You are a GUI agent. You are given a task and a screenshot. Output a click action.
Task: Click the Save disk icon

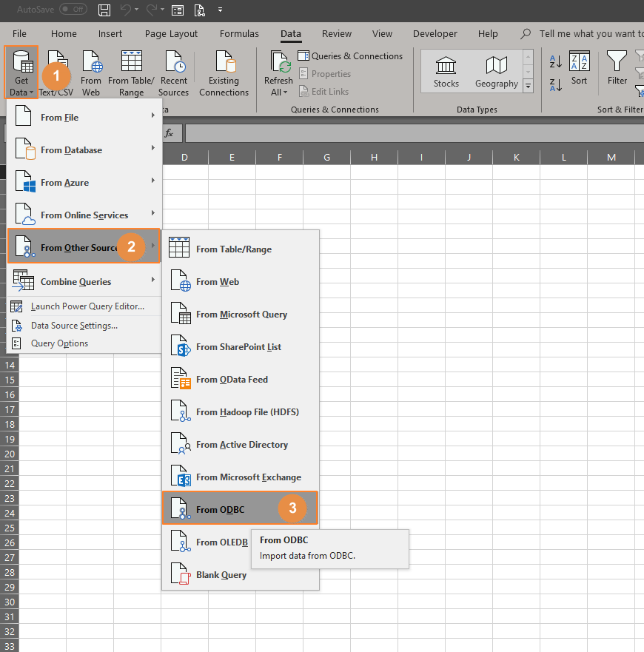pyautogui.click(x=104, y=10)
